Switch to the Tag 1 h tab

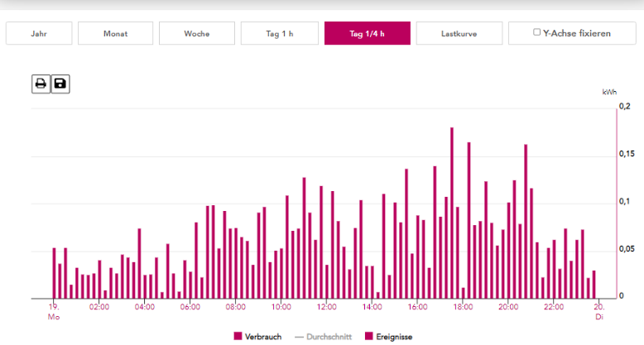click(279, 34)
